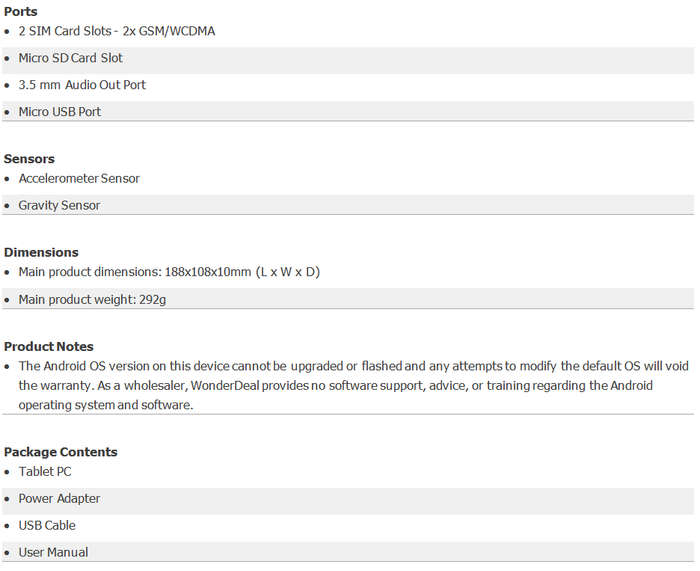Click the Gravity Sensor row

tap(348, 205)
